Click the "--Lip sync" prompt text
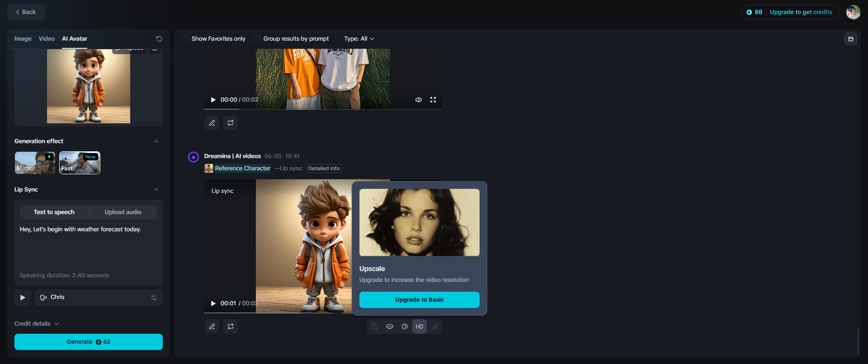The height and width of the screenshot is (364, 868). pyautogui.click(x=288, y=168)
